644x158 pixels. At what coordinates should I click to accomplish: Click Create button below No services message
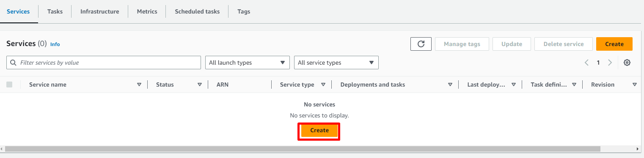[x=319, y=131]
